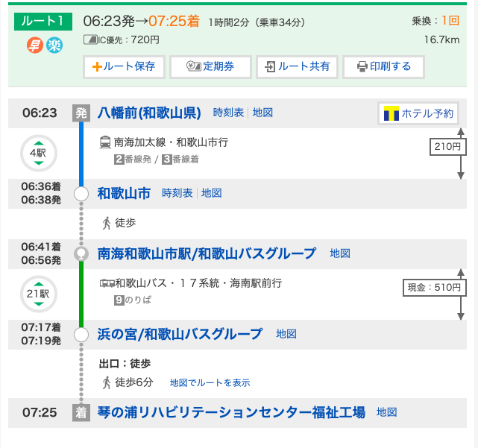Click the stop circle marker at 浜の宮
478x448 pixels.
[x=81, y=335]
